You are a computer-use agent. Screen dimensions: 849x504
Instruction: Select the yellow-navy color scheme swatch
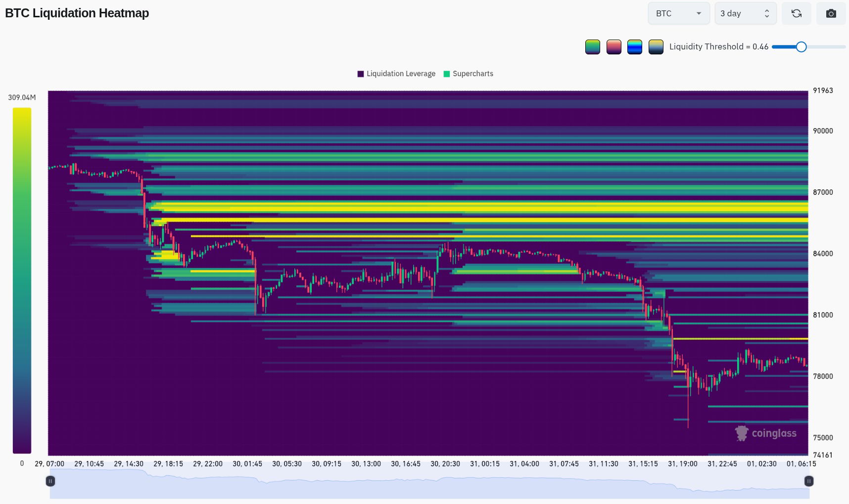tap(656, 47)
